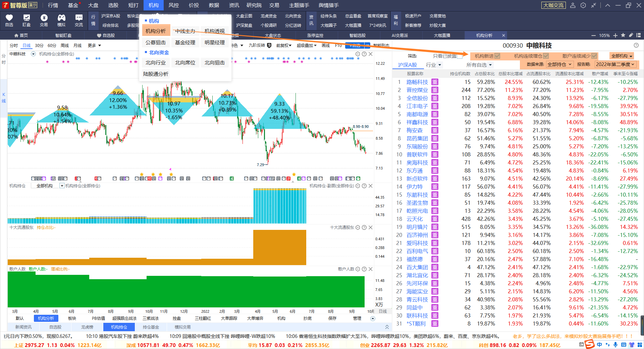
Task: Click the 九阶反转 shield badge icon
Action: pos(269,45)
